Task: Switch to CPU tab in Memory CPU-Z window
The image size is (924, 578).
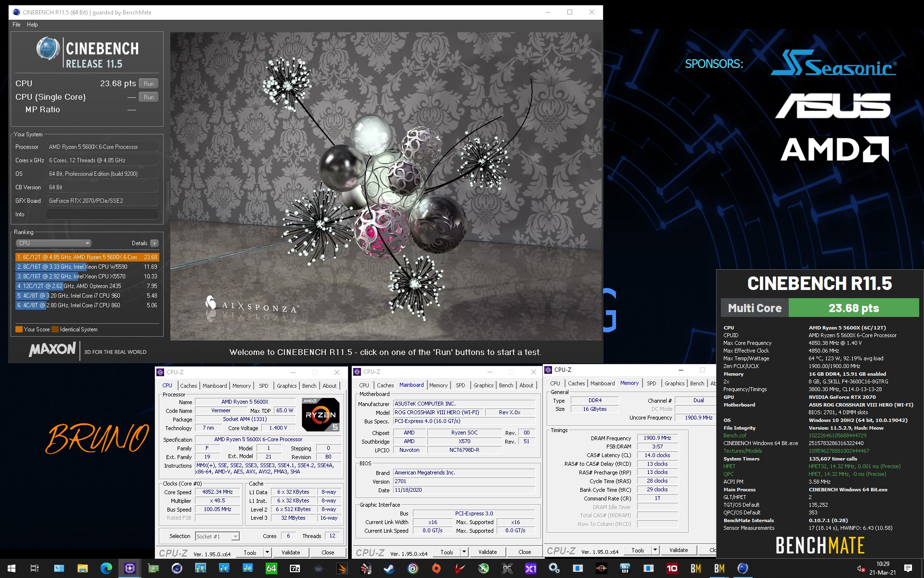Action: click(x=555, y=383)
